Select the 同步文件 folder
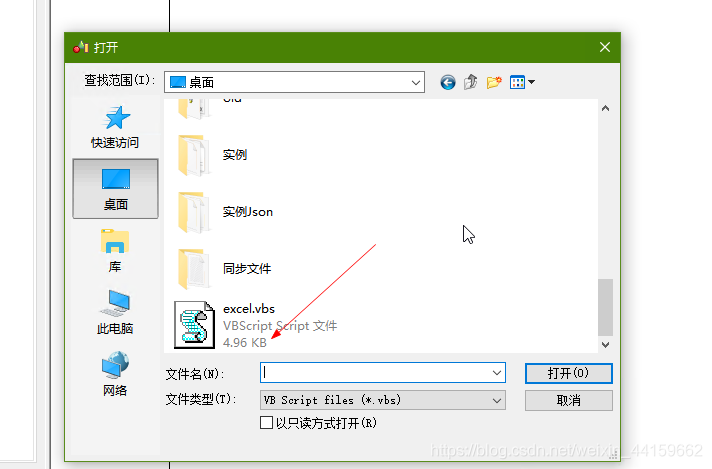The image size is (712, 469). coord(224,269)
